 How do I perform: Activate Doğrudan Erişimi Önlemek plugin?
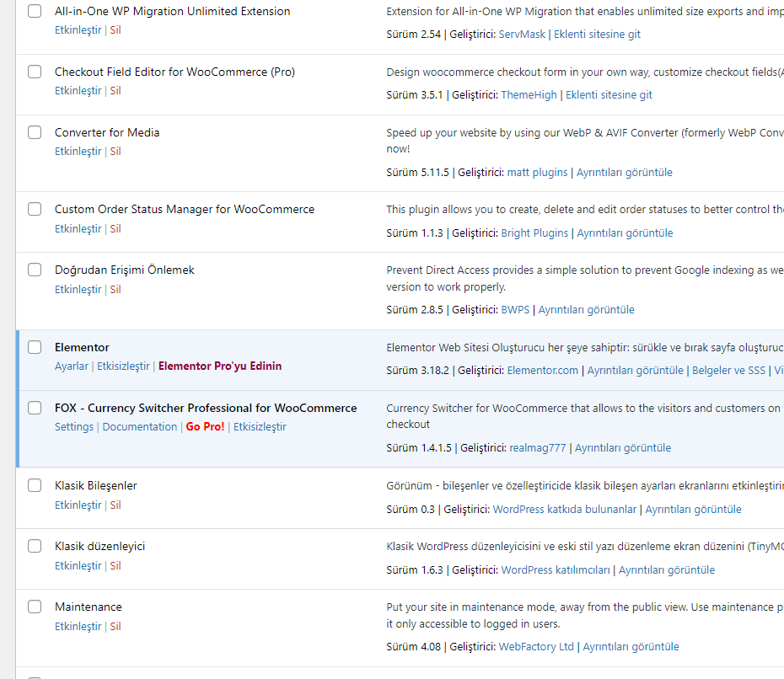[x=78, y=289]
